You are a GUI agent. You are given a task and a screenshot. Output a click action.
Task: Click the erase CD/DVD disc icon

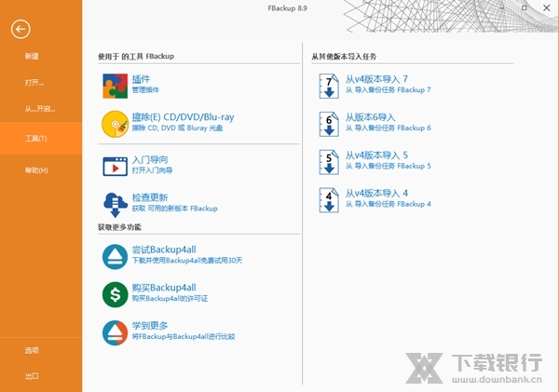[115, 124]
